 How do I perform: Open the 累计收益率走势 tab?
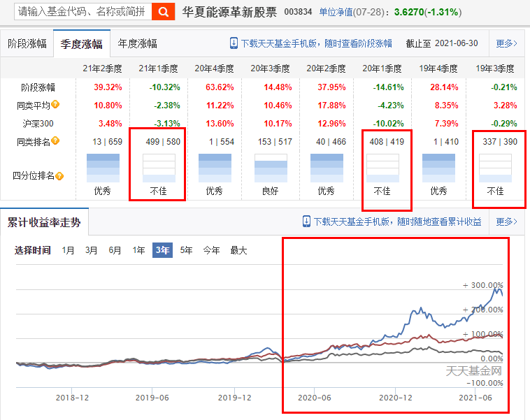[x=44, y=222]
